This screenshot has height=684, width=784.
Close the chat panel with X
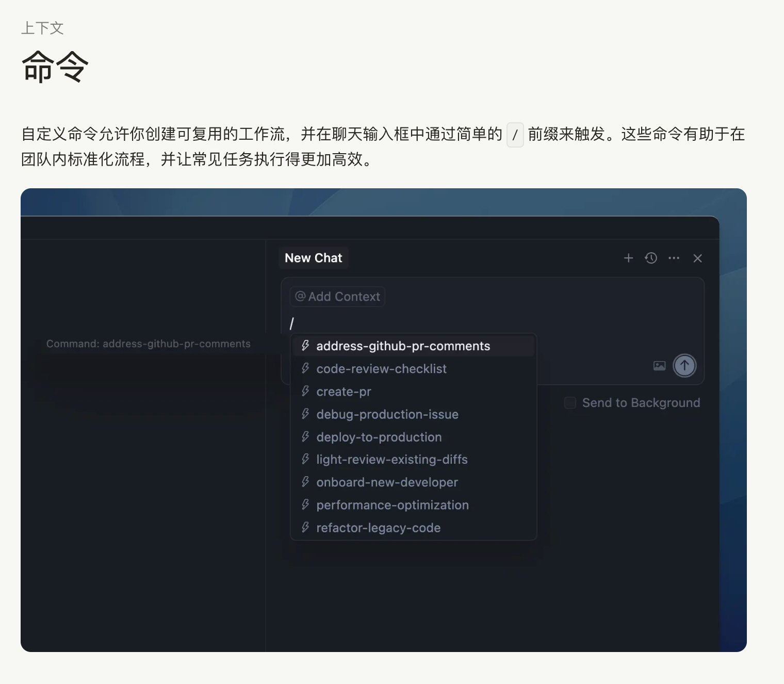697,258
